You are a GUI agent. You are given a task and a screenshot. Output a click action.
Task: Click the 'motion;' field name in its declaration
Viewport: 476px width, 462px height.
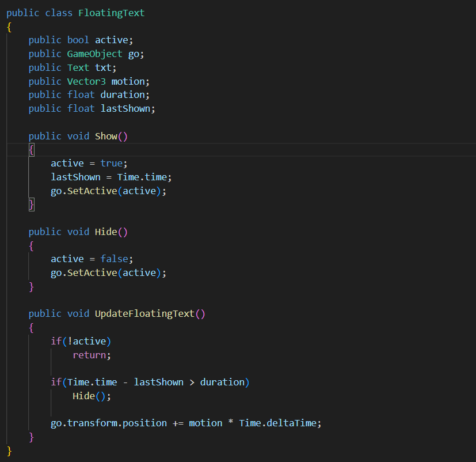pos(131,81)
